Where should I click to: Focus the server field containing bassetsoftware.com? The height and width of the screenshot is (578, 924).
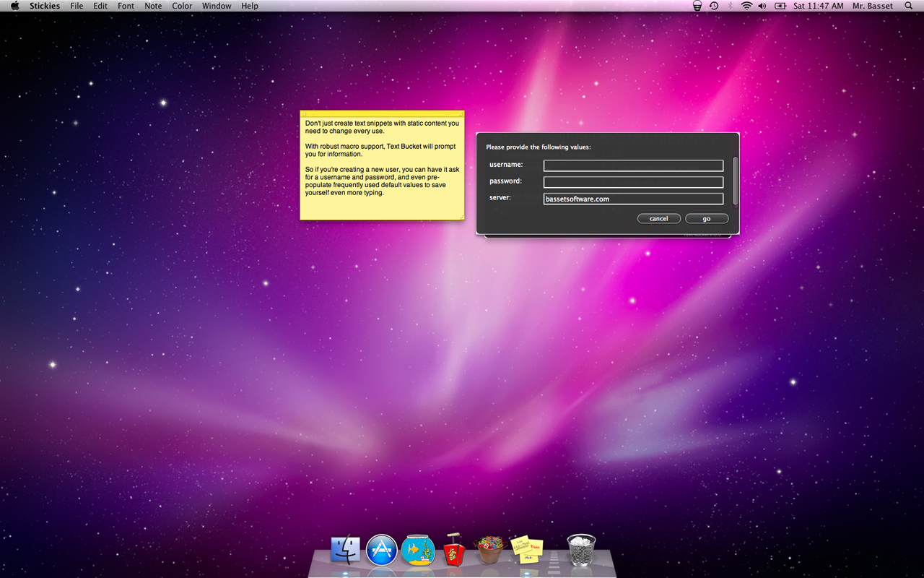coord(633,199)
